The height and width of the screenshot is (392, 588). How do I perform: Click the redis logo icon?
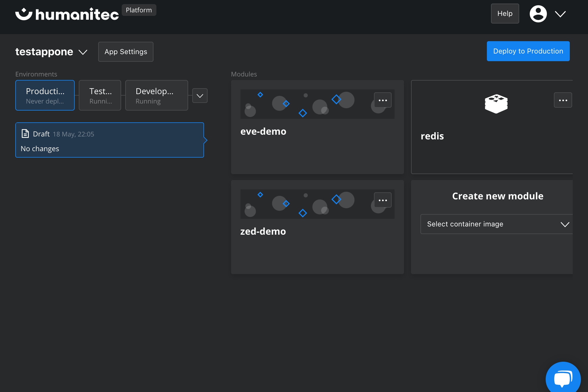(x=496, y=104)
